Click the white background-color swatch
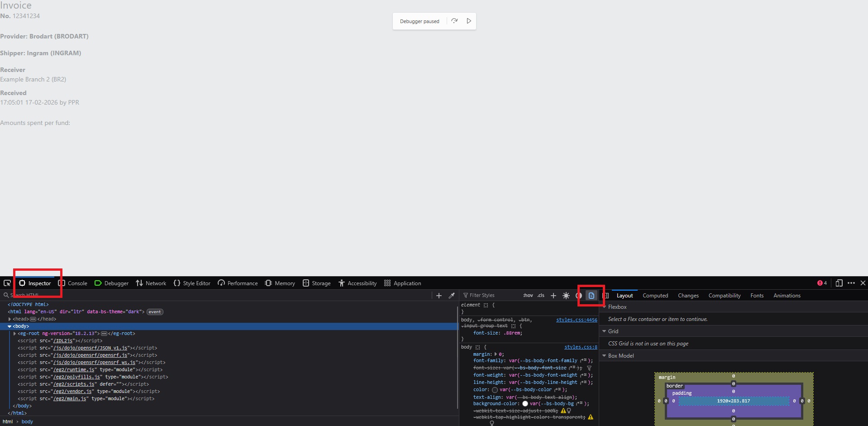 tap(525, 404)
